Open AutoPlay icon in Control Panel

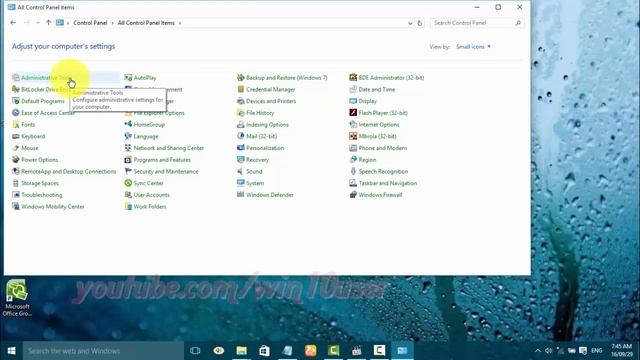click(x=128, y=78)
